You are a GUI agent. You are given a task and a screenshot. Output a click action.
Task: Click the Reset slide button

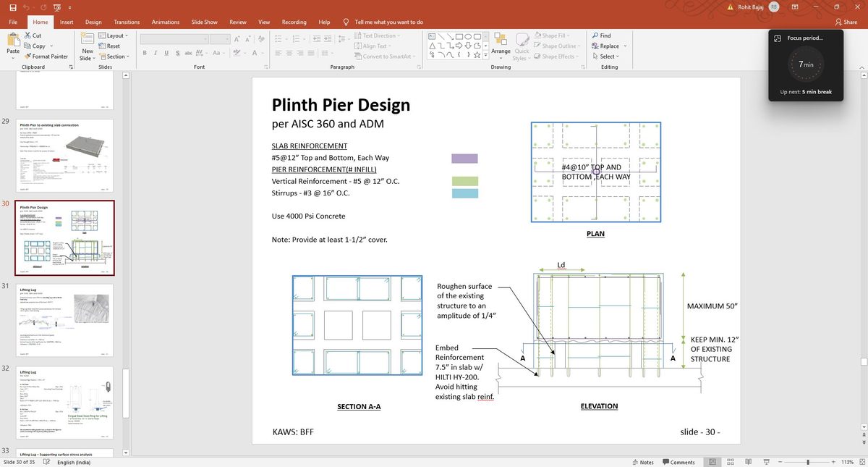113,46
